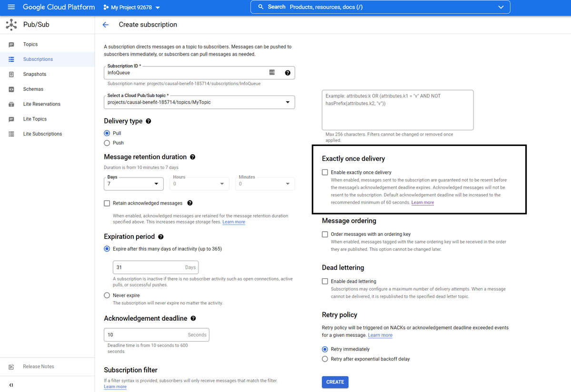Click the Schemas sidebar icon
Viewport: 571px width, 392px height.
(11, 89)
